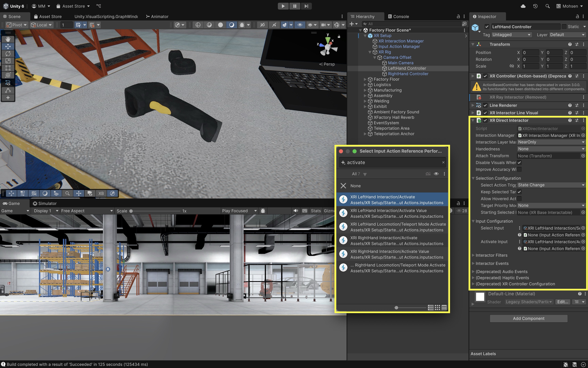Lock the Inspector panel

pos(577,17)
